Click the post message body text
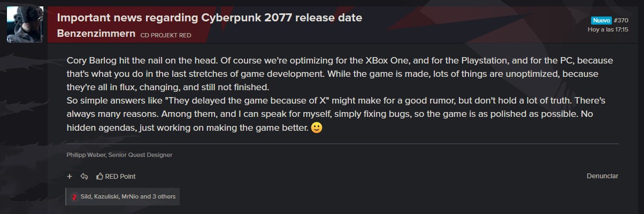The image size is (644, 214). (x=340, y=94)
